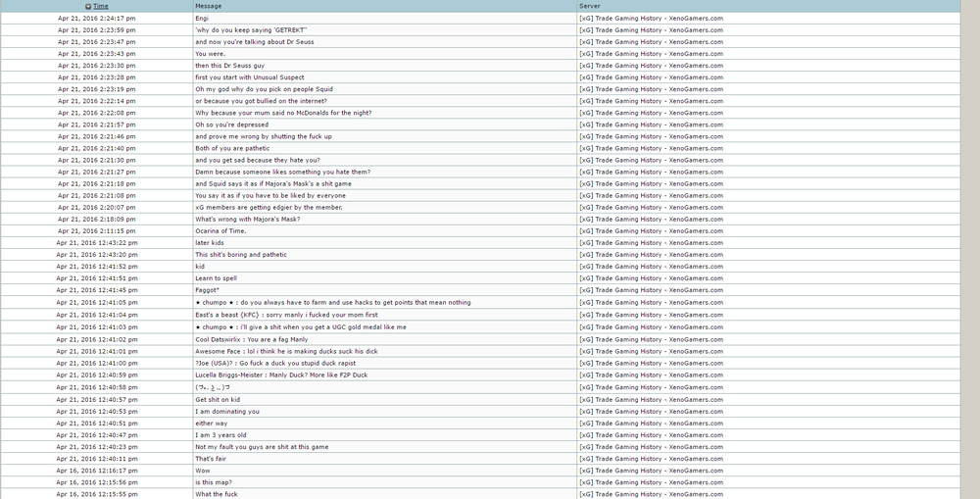Viewport: 980px width, 499px height.
Task: Click message 'Learn to spell'
Action: coord(216,278)
